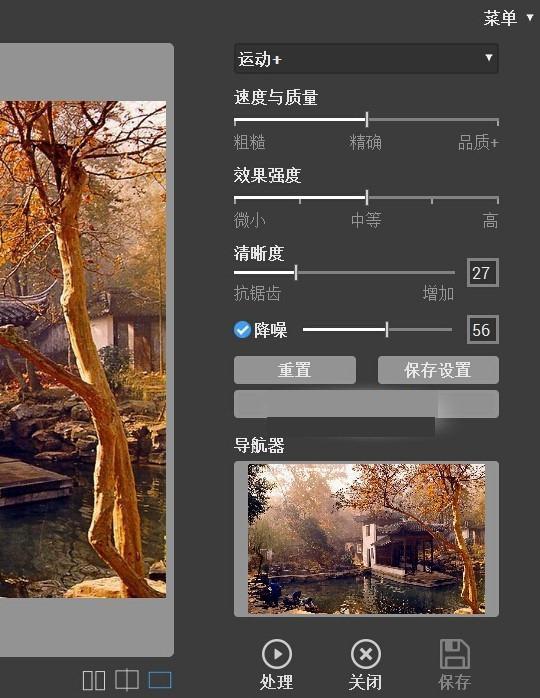The height and width of the screenshot is (698, 540).
Task: Switch to side-by-side split view icon
Action: point(94,680)
